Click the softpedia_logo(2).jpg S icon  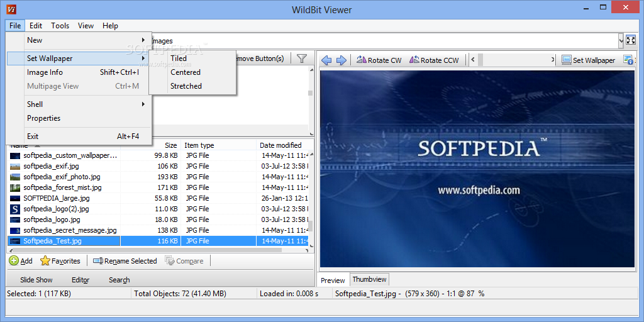coord(15,209)
